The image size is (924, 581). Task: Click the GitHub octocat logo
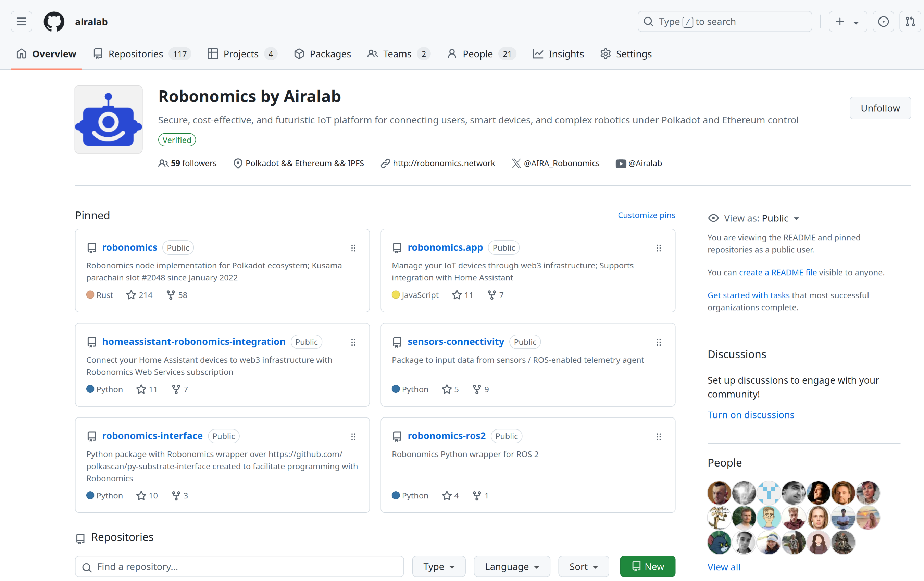point(54,22)
